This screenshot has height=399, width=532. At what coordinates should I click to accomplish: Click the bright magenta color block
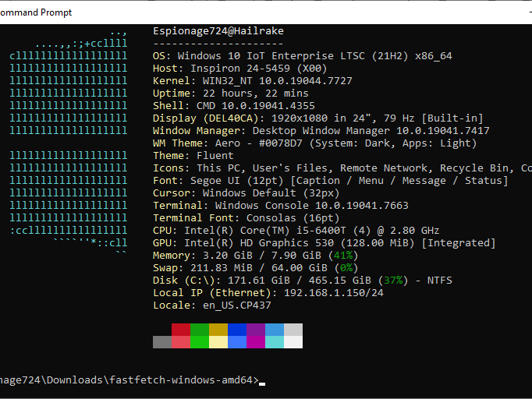click(x=256, y=342)
